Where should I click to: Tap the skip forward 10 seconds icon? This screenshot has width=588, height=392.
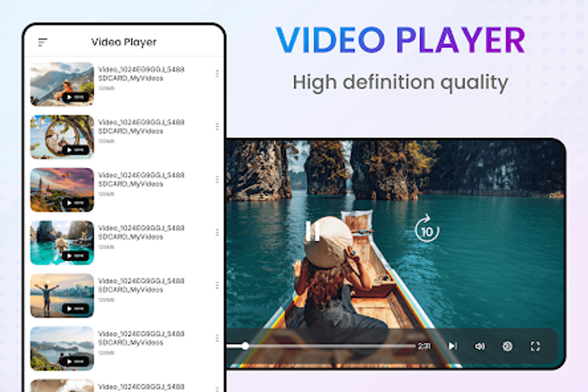(x=427, y=230)
